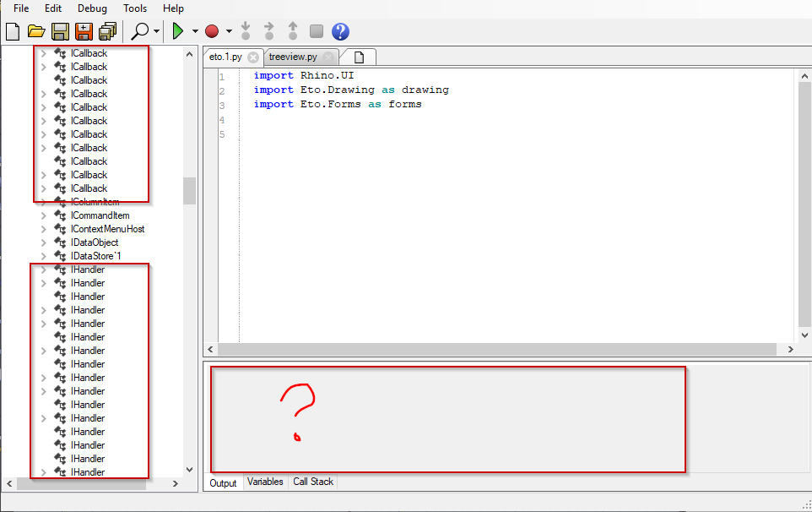Screen dimensions: 812x512
Task: Open the Help icon with the blue question mark
Action: [x=339, y=30]
